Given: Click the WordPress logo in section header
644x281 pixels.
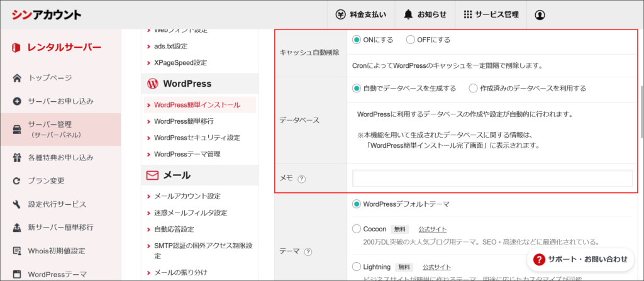Looking at the screenshot, I should [152, 84].
